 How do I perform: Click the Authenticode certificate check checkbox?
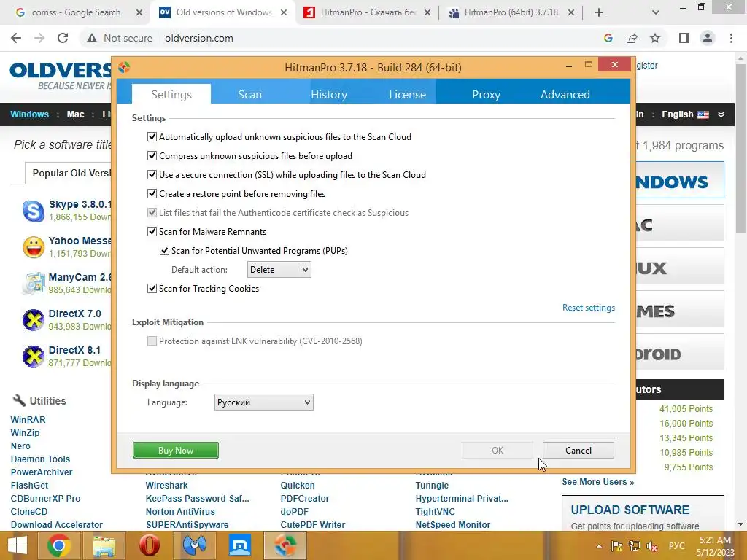(x=152, y=213)
